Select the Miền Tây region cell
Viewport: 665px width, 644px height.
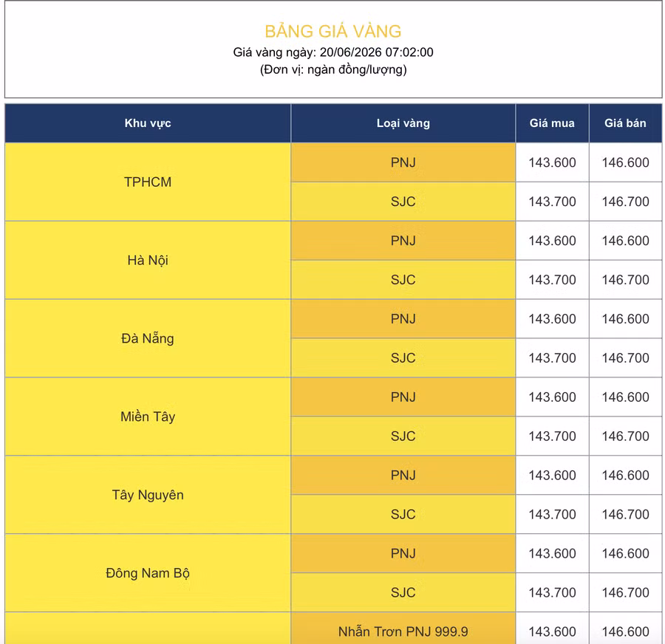coord(148,417)
